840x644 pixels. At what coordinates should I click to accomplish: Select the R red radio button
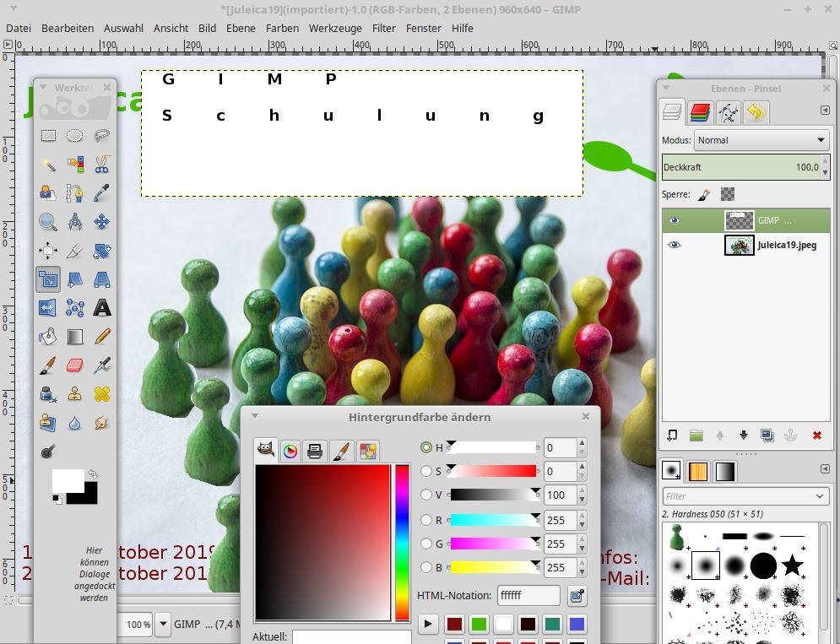point(426,520)
